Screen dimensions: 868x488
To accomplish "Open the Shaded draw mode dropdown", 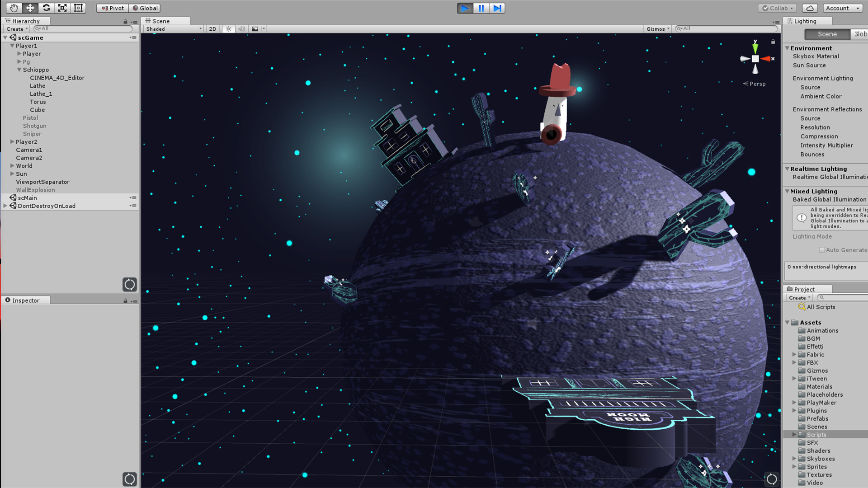I will 174,29.
